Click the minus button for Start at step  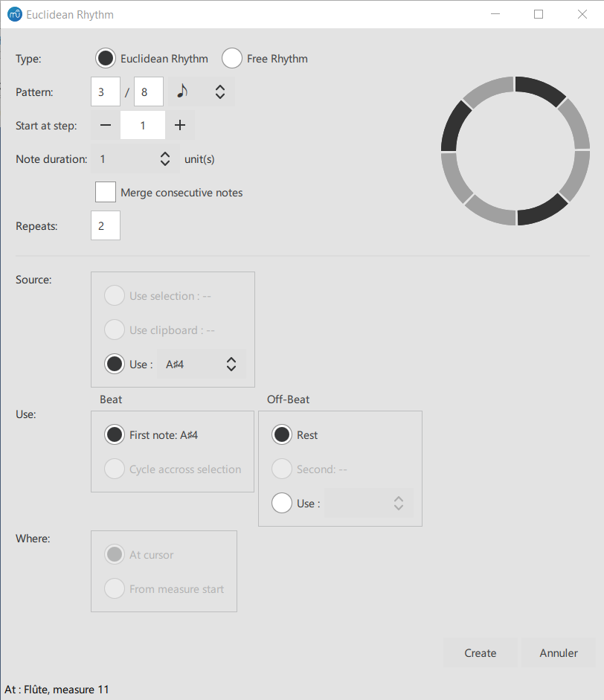[106, 126]
